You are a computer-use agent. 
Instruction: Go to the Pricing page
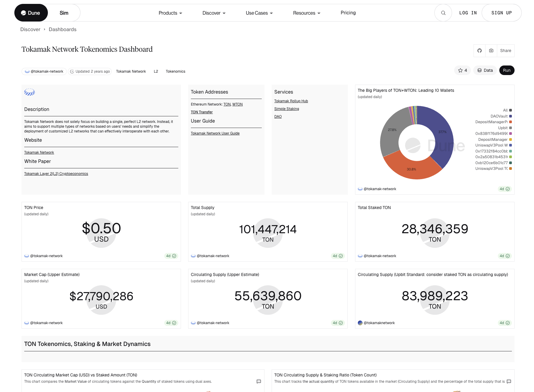tap(348, 13)
